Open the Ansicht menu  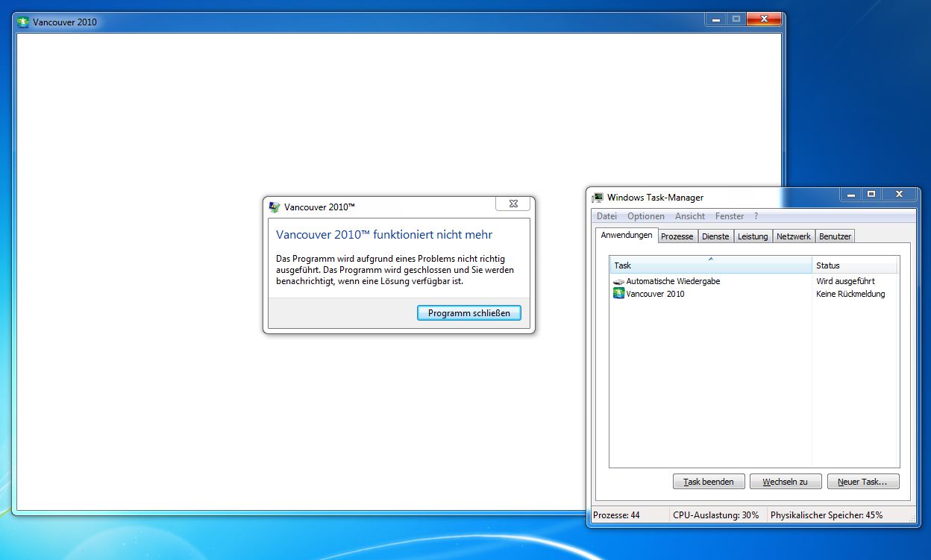[x=690, y=216]
